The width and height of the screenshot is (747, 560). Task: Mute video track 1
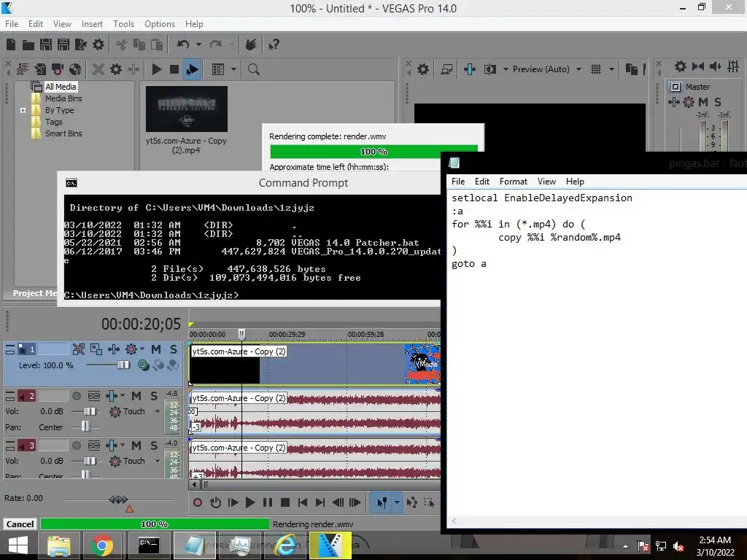[156, 349]
